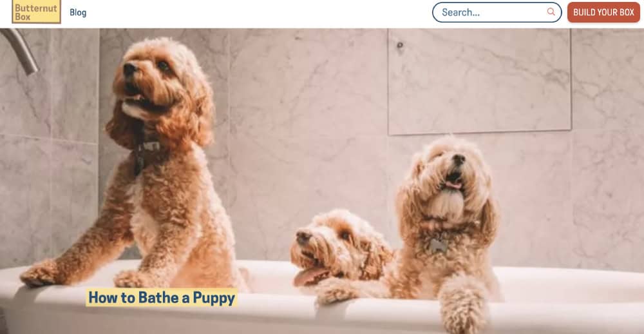Viewport: 644px width, 334px height.
Task: Click the pink tongue of the right dog
Action: (x=454, y=184)
